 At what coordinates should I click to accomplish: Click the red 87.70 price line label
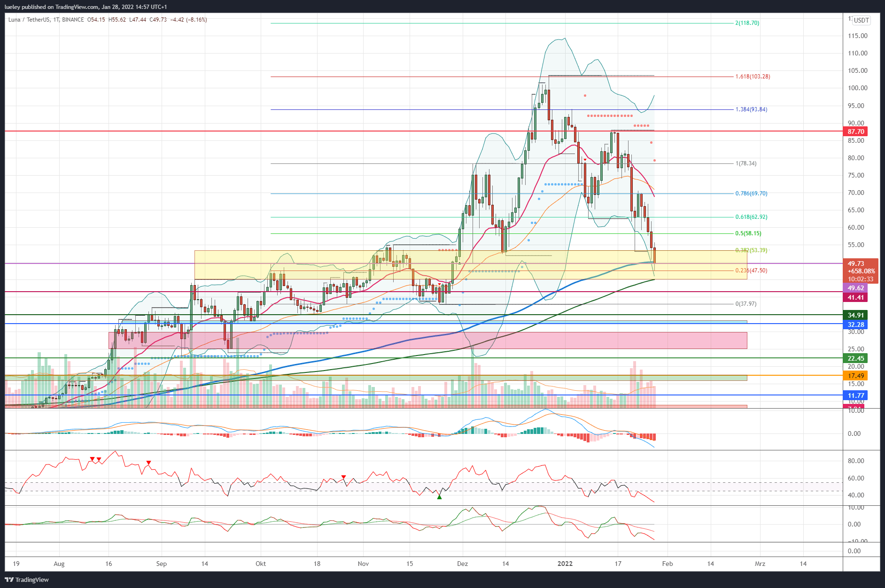coord(855,132)
